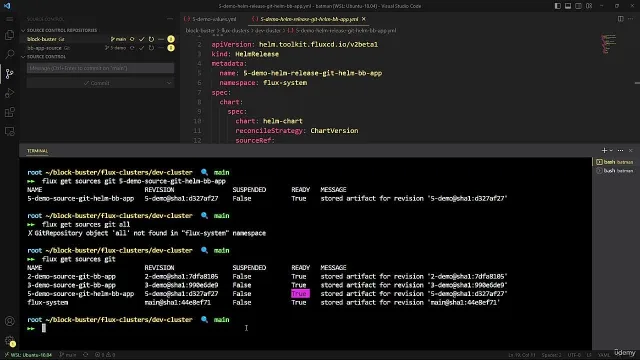Open editor more actions menu
This screenshot has width=640, height=360.
tap(631, 19)
